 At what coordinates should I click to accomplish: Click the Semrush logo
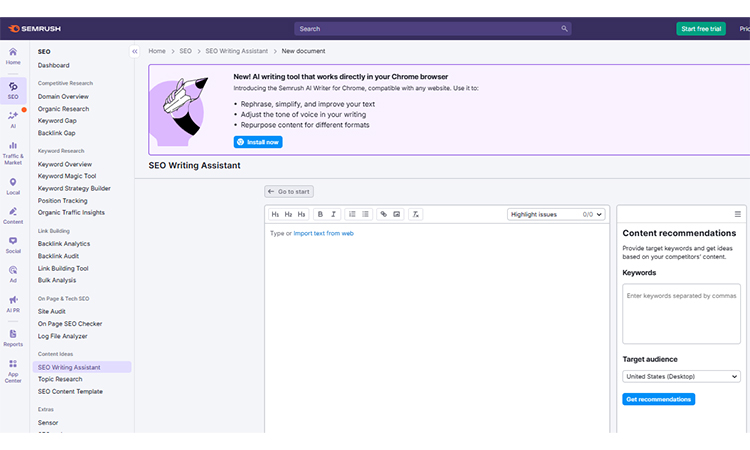click(34, 29)
